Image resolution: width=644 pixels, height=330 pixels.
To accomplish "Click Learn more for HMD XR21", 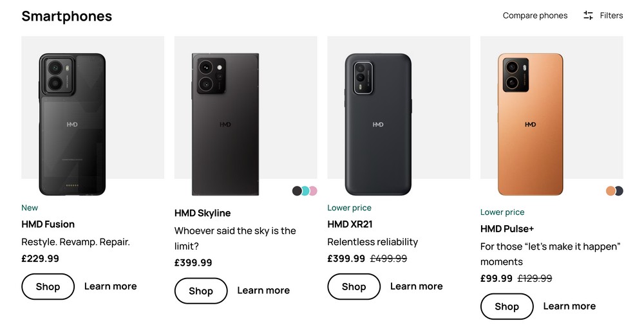I will (416, 286).
